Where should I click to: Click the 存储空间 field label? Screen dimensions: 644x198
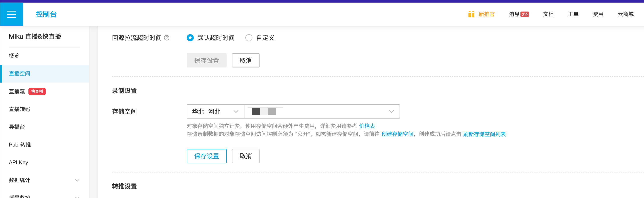coord(124,111)
